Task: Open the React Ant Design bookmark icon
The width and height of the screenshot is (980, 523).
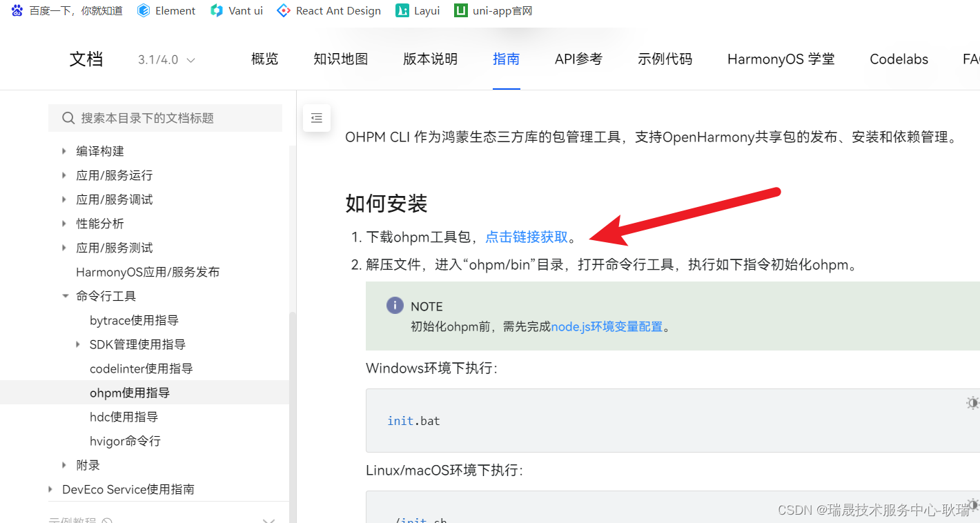Action: point(283,10)
